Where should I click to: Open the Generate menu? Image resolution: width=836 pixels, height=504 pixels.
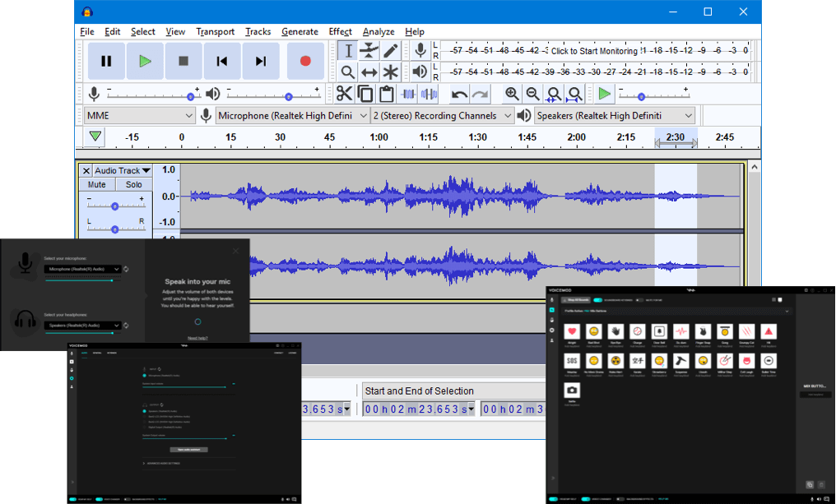pyautogui.click(x=300, y=31)
